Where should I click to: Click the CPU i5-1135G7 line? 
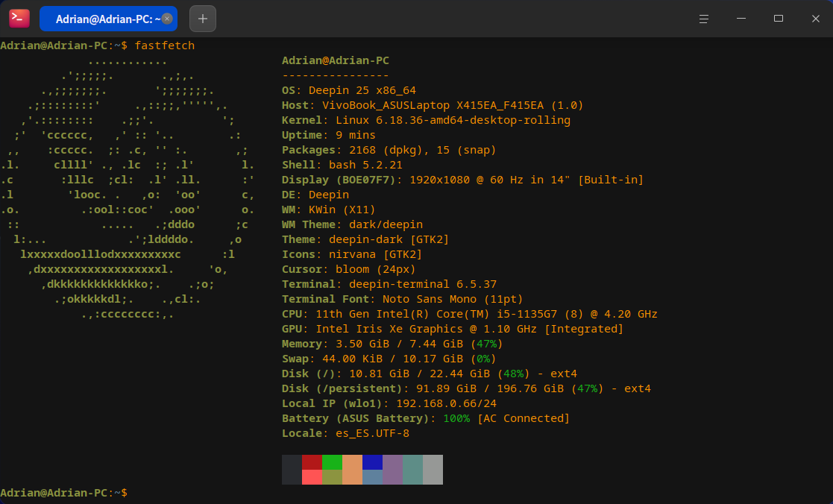(x=470, y=314)
